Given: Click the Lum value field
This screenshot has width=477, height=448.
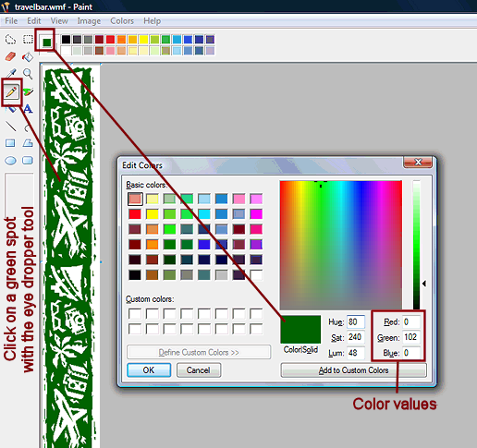Looking at the screenshot, I should pos(356,353).
